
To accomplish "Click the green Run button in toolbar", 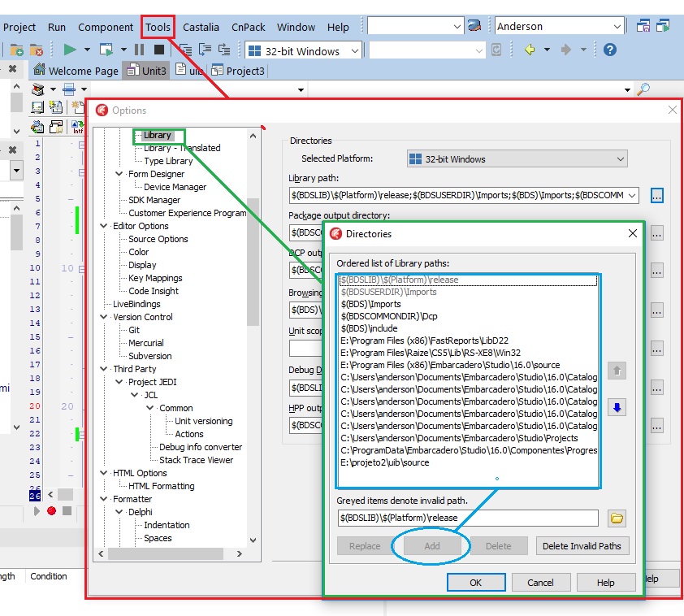I will click(69, 50).
